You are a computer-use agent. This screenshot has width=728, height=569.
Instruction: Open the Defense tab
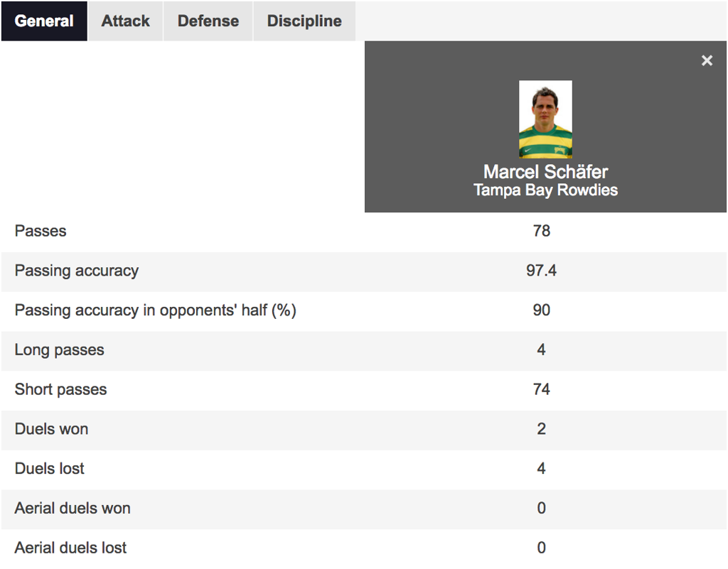point(208,21)
